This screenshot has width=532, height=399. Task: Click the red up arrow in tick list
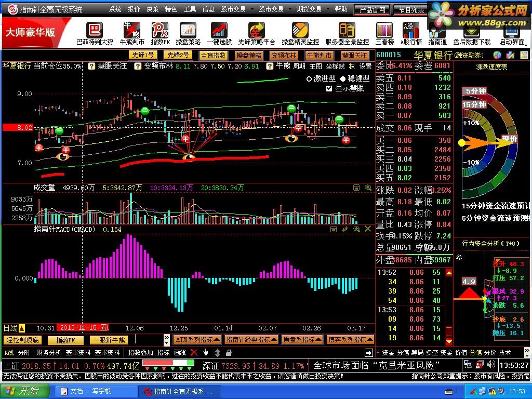pyautogui.click(x=449, y=273)
